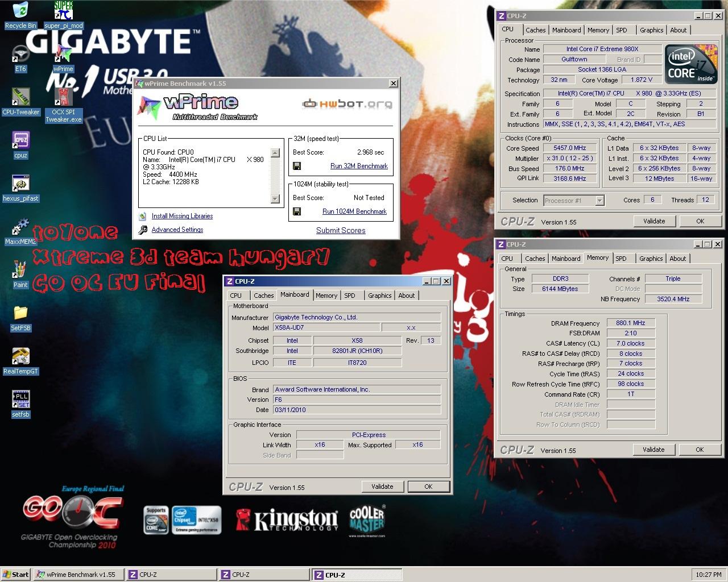The image size is (728, 582).
Task: Switch to Mainboard tab in top CPU-Z window
Action: [x=566, y=30]
